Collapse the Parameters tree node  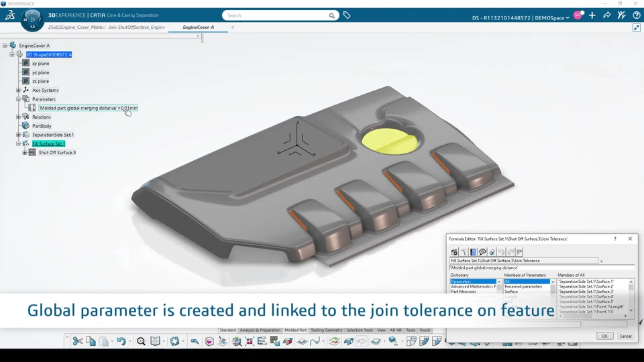(x=18, y=99)
